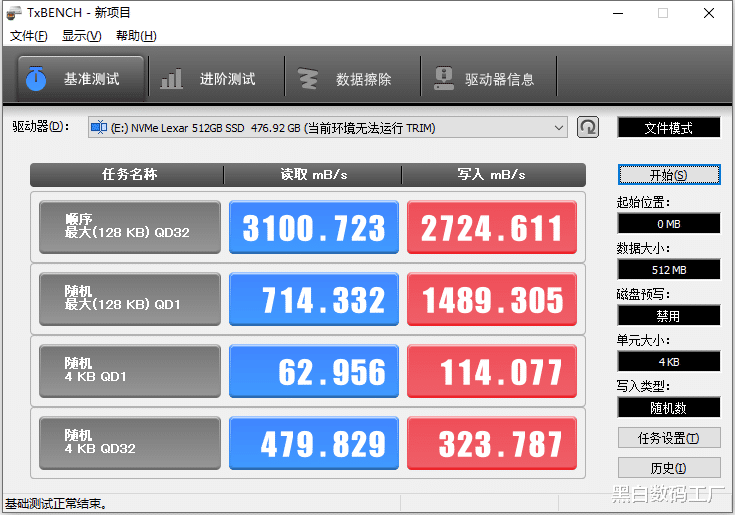The width and height of the screenshot is (735, 515).
Task: Change the 禁用 disk prewrite field
Action: [669, 315]
